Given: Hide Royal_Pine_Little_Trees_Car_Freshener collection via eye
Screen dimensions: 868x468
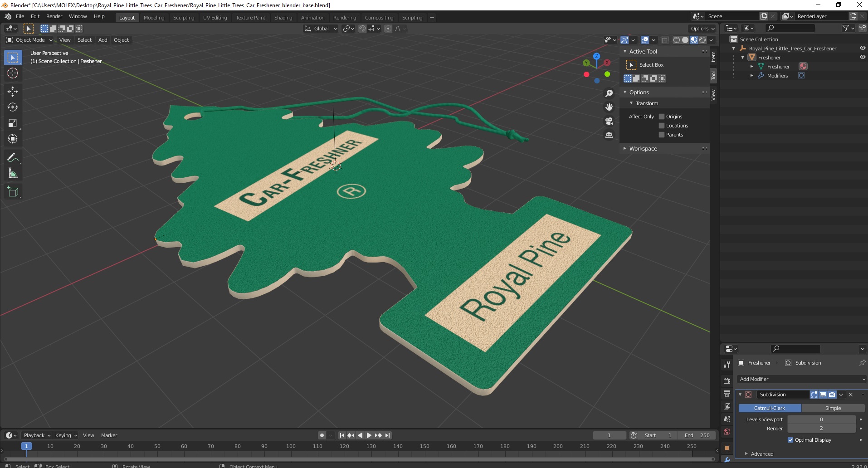Looking at the screenshot, I should (862, 48).
